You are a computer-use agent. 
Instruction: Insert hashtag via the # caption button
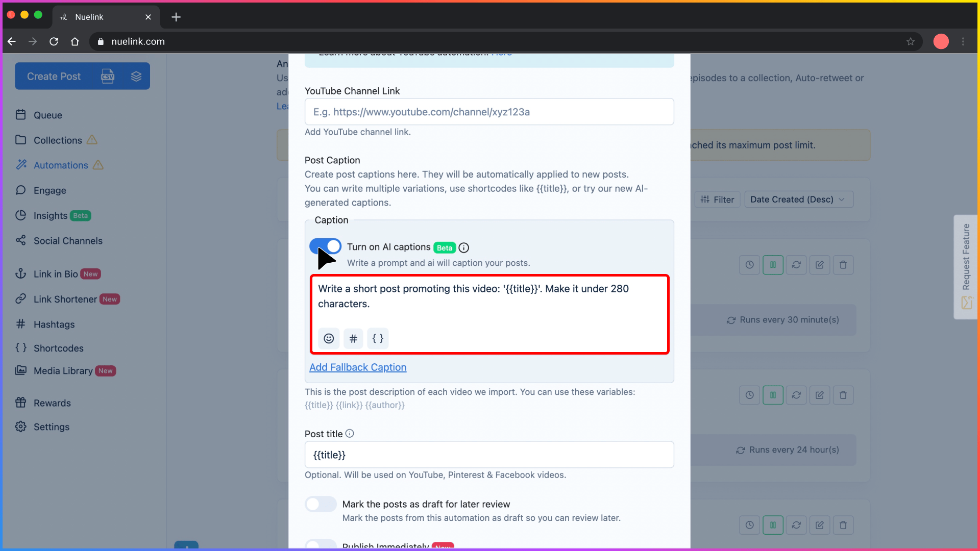click(x=353, y=339)
